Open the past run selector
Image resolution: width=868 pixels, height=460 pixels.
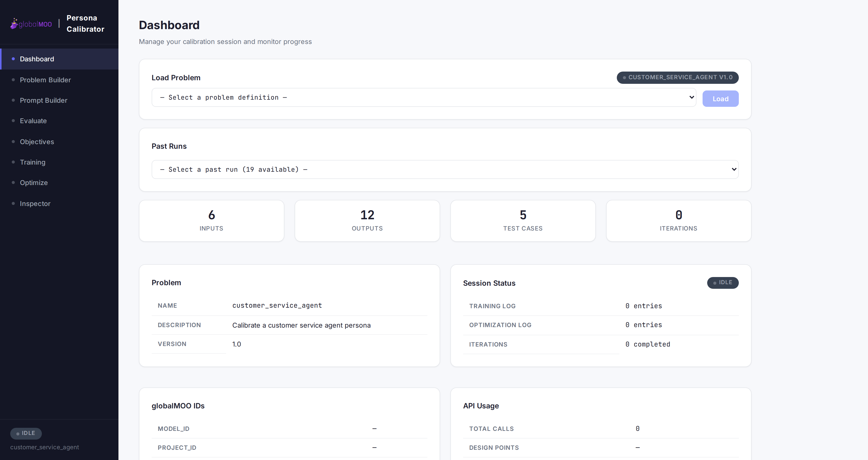coord(445,169)
